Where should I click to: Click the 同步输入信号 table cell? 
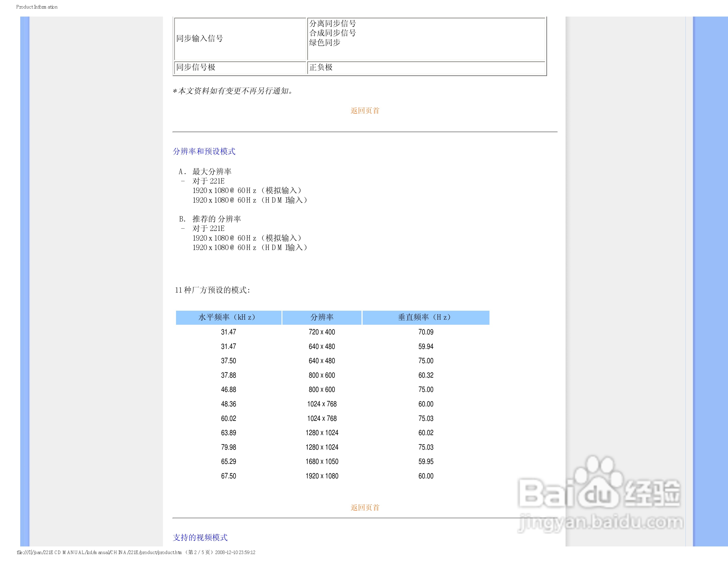200,39
